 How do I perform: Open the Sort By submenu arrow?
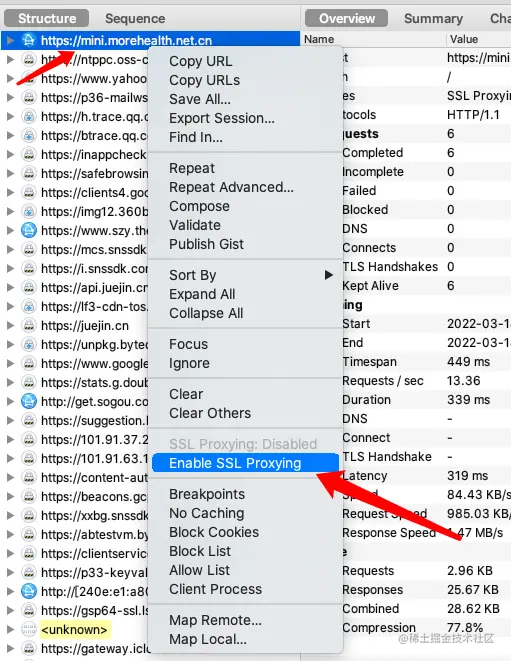[329, 275]
